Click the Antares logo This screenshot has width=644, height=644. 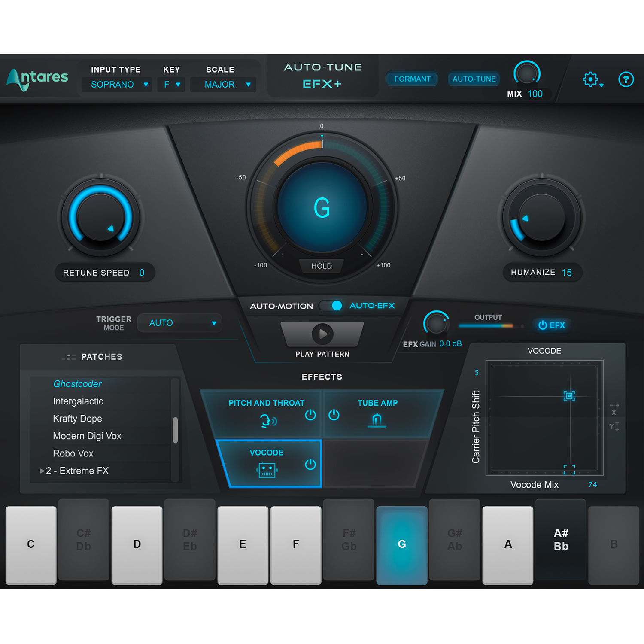37,79
